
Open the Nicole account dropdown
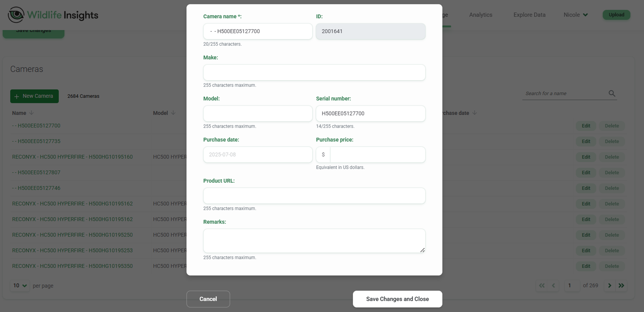pyautogui.click(x=576, y=15)
